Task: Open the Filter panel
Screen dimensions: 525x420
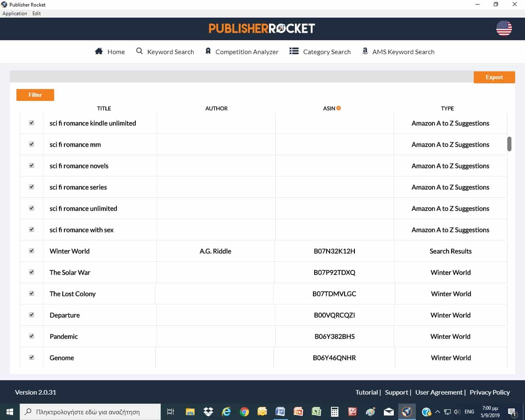Action: coord(35,95)
